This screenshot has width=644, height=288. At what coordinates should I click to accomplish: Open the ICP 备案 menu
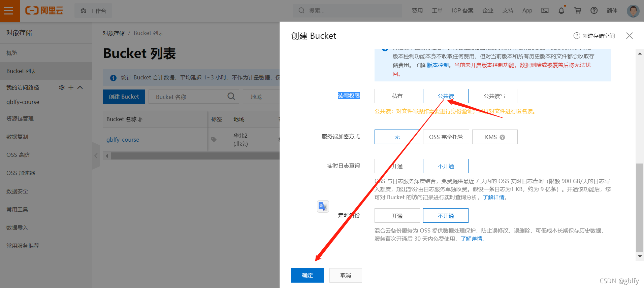[x=462, y=11]
